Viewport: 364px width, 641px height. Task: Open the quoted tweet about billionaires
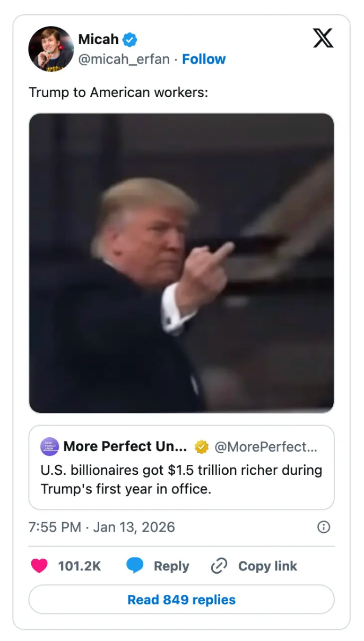pos(181,479)
